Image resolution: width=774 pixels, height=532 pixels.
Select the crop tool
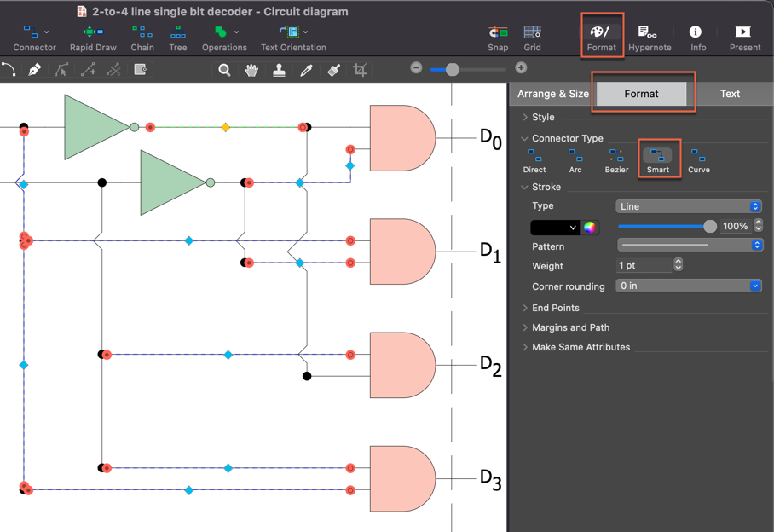(x=360, y=70)
